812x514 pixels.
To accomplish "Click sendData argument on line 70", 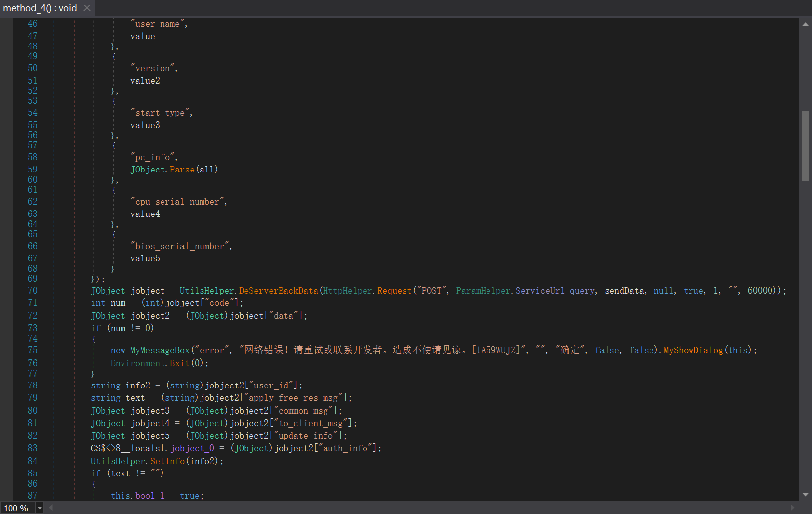I will click(624, 291).
